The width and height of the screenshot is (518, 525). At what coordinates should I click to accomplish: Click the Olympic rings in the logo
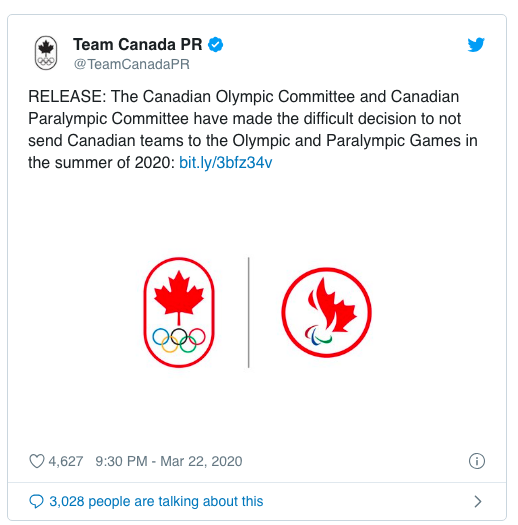pos(179,340)
